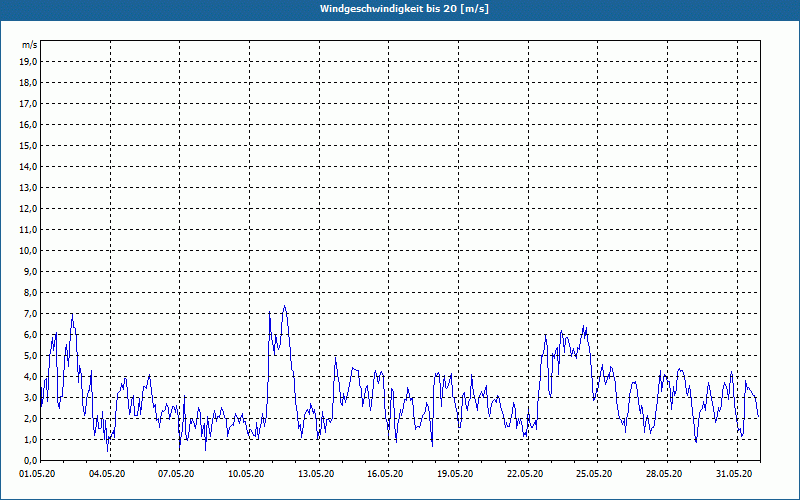Image resolution: width=800 pixels, height=500 pixels.
Task: Select the 2,0 y-axis value
Action: 30,418
